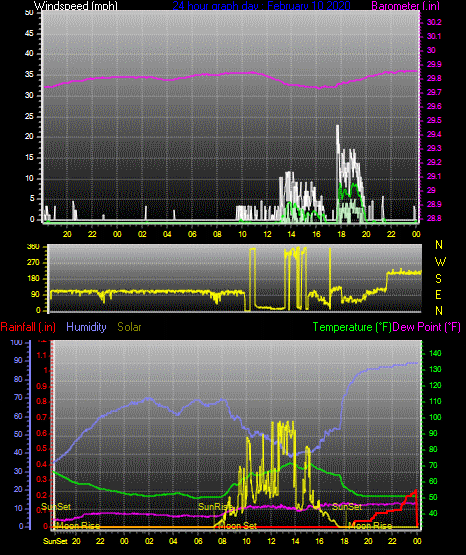Click the 25 value on windspeed axis
466x555 pixels.
[29, 116]
